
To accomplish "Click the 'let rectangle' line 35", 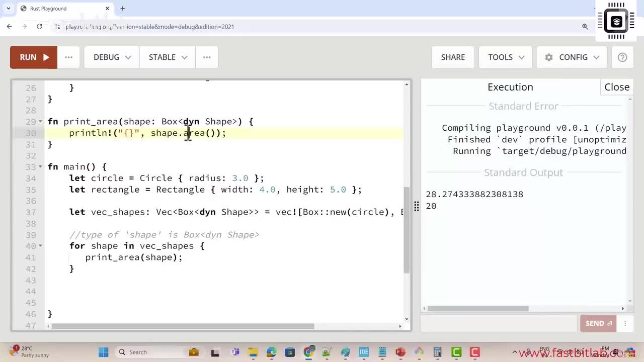I will click(215, 190).
